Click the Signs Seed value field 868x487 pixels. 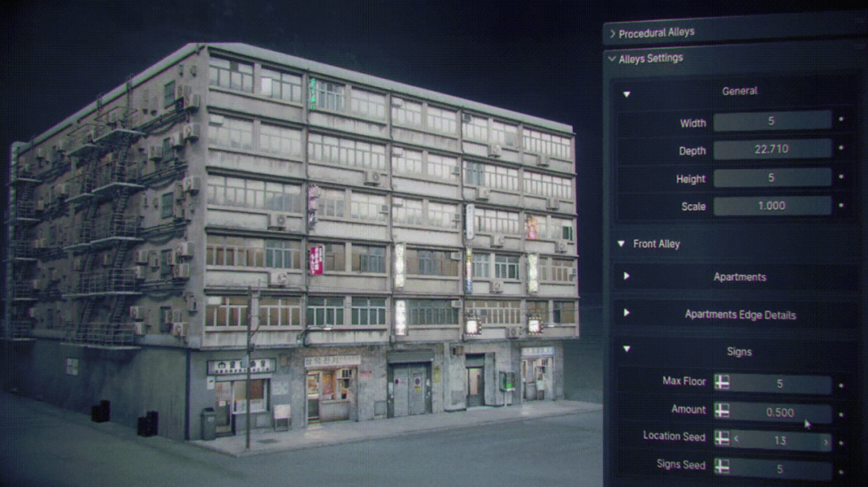780,469
